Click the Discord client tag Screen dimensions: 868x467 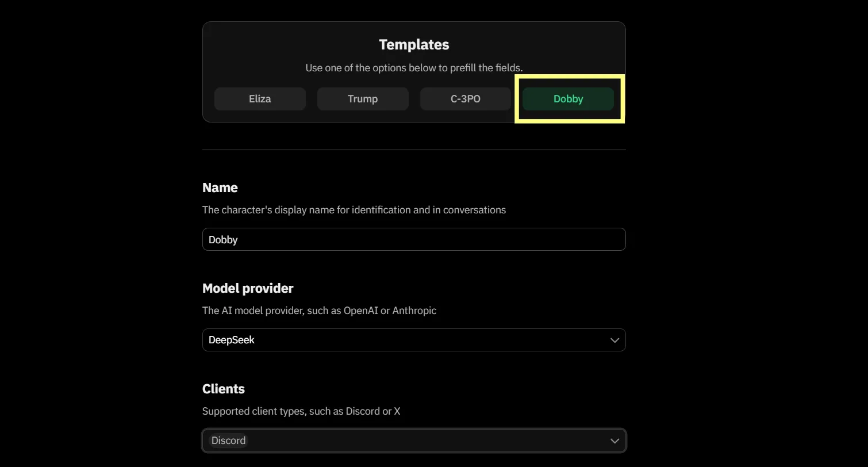coord(228,441)
